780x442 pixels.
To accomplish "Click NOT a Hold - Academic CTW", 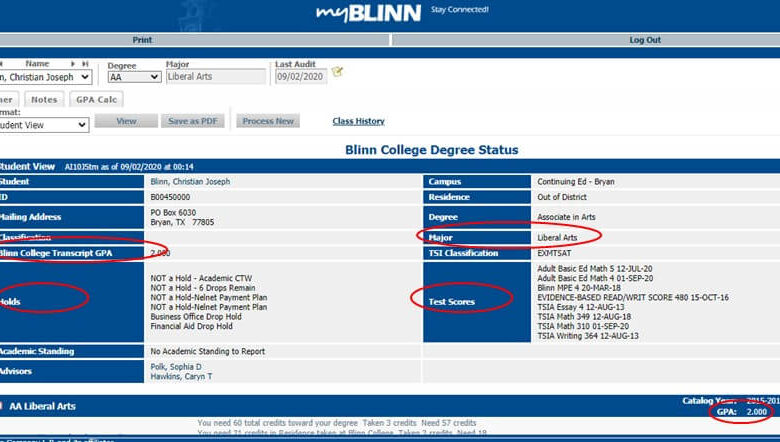I will pyautogui.click(x=201, y=278).
